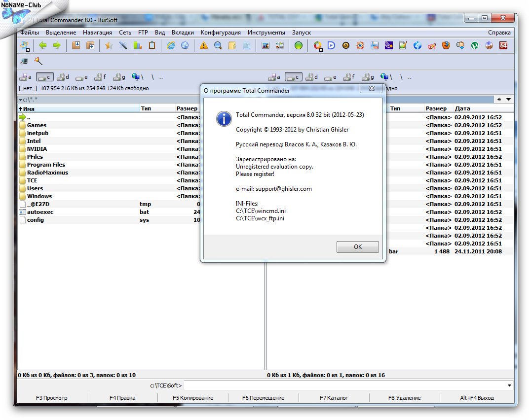
Task: Open the Конфигурация menu
Action: coord(221,33)
